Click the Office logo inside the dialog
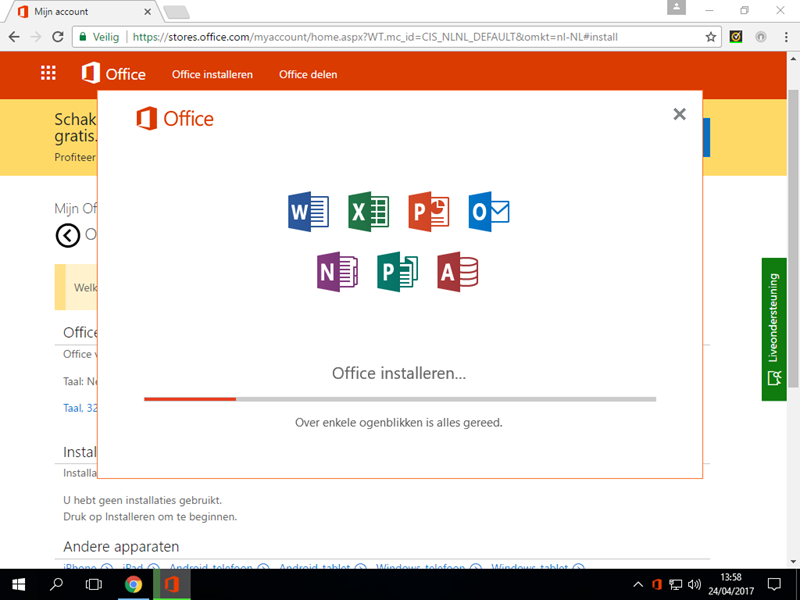This screenshot has height=600, width=800. click(175, 118)
